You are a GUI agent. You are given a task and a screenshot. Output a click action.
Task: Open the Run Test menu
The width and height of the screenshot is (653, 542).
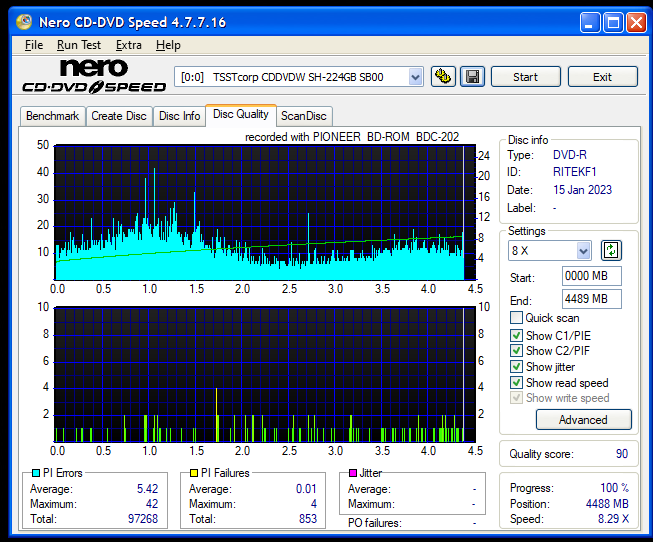tap(79, 45)
